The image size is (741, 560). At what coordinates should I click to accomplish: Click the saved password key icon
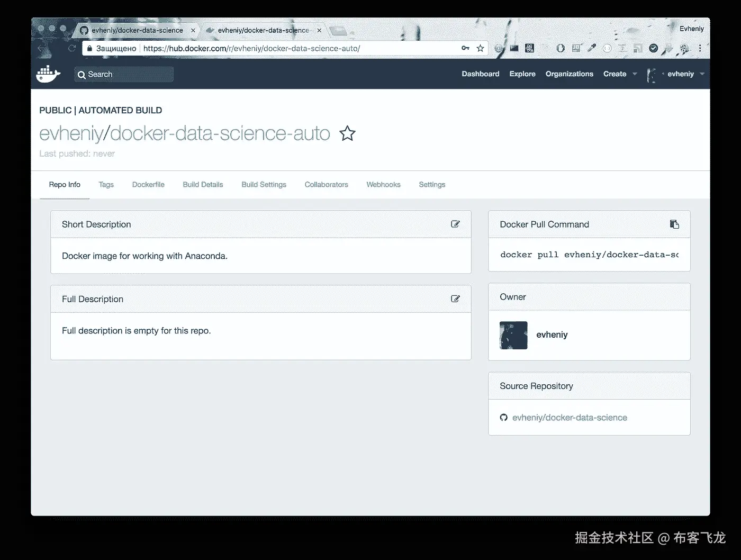point(465,48)
